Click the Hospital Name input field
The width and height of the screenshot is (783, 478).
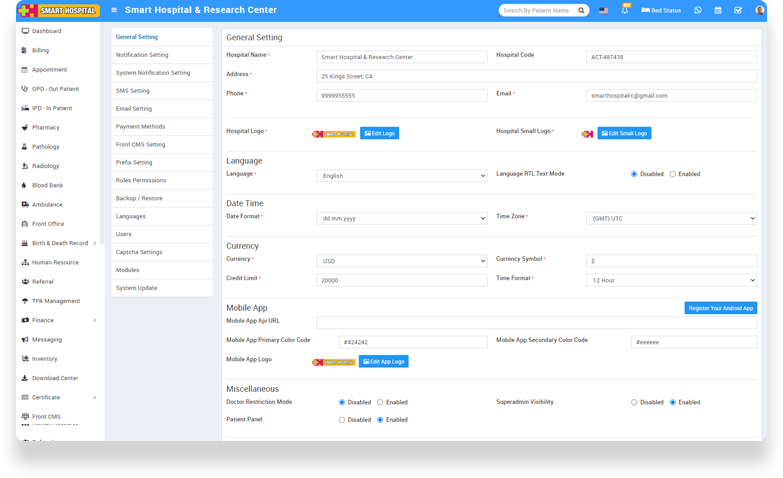click(x=401, y=57)
